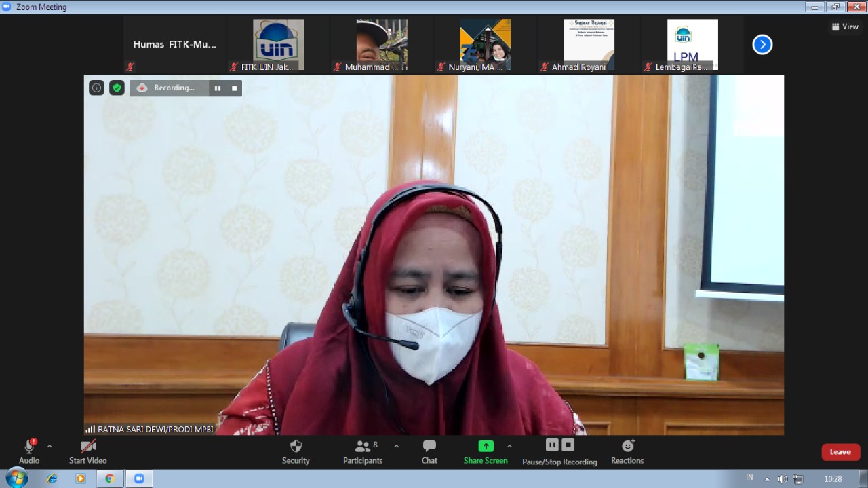Expand audio options arrow next to Audio
The width and height of the screenshot is (868, 488).
point(50,446)
